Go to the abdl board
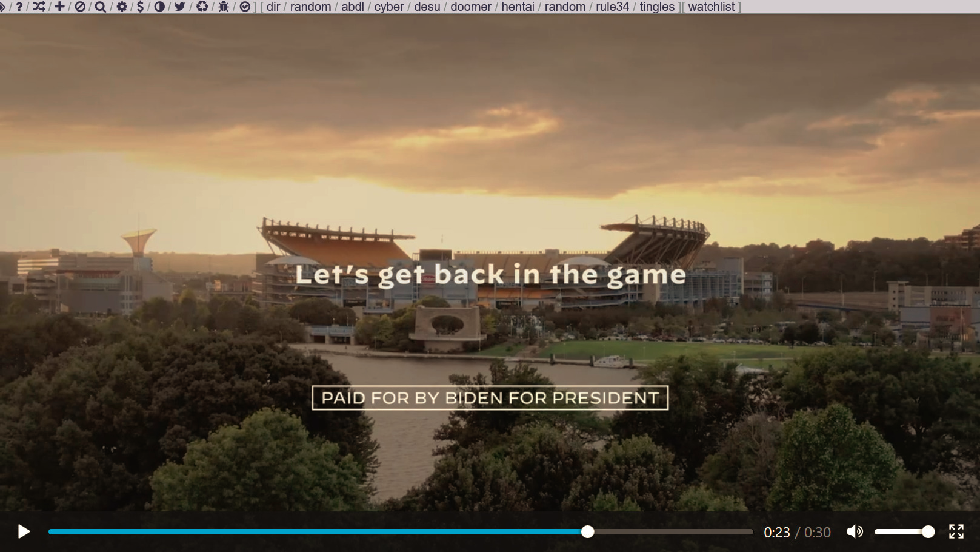 pos(352,7)
